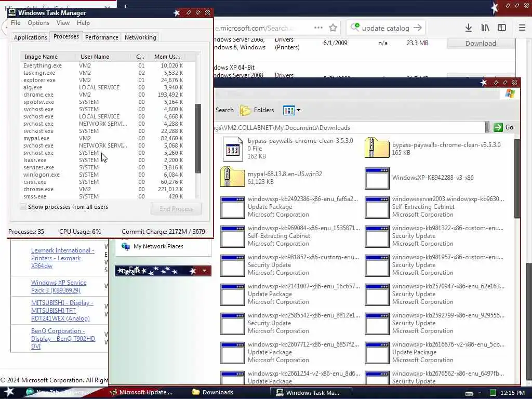Click the Go button in Explorer address bar

click(x=503, y=127)
